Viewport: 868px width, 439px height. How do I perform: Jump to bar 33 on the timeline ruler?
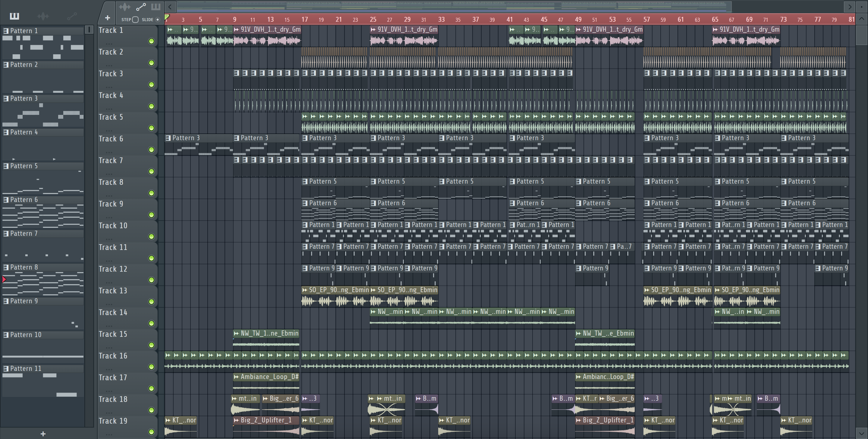(442, 19)
